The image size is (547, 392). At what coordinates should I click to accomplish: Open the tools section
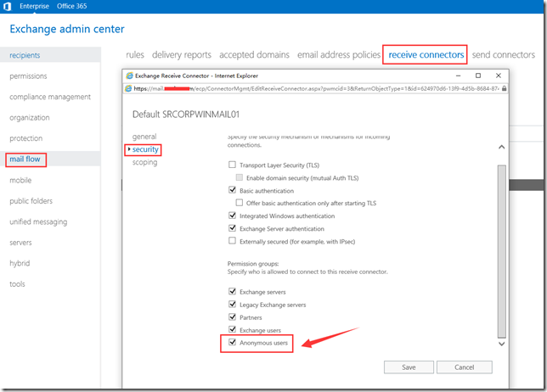[x=17, y=284]
